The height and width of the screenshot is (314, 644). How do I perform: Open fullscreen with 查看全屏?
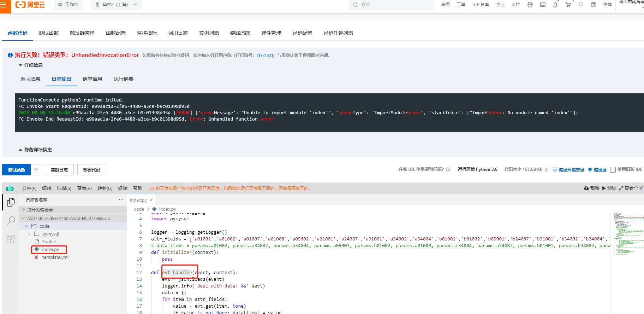point(631,188)
